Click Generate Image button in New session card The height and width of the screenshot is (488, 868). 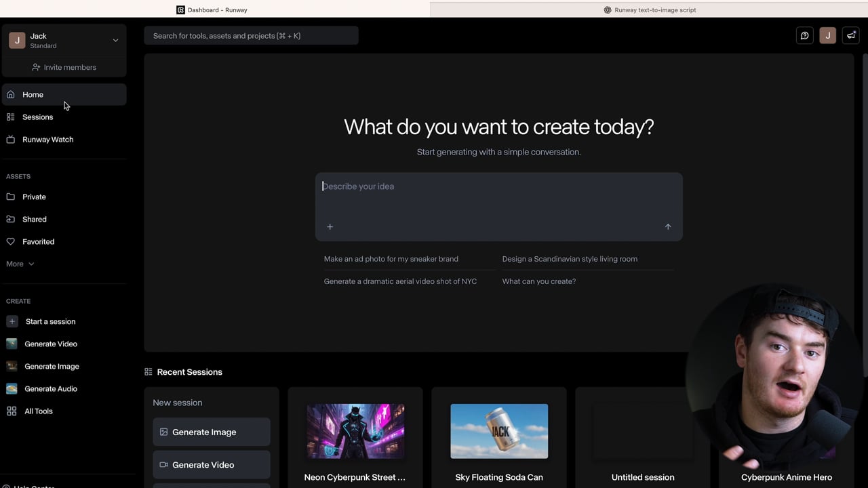pos(212,432)
